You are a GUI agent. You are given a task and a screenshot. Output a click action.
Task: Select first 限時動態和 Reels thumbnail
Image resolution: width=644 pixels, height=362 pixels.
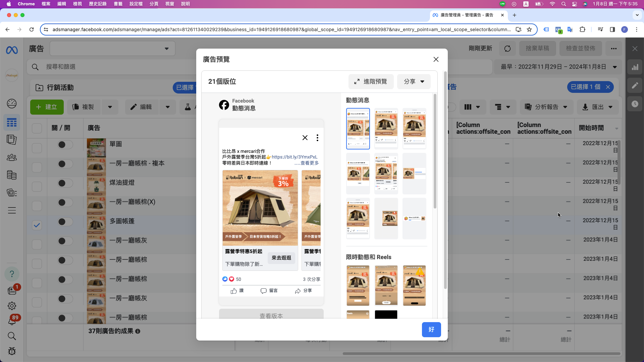point(358,286)
